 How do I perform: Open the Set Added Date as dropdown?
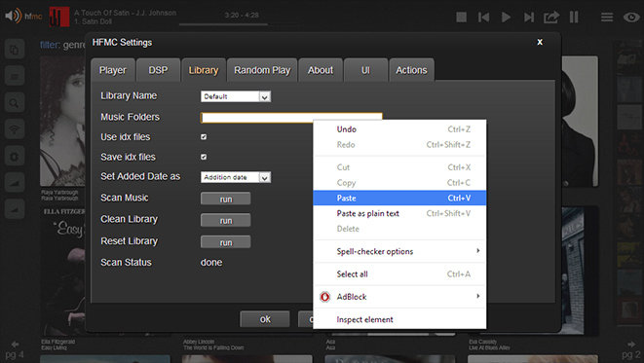[236, 177]
